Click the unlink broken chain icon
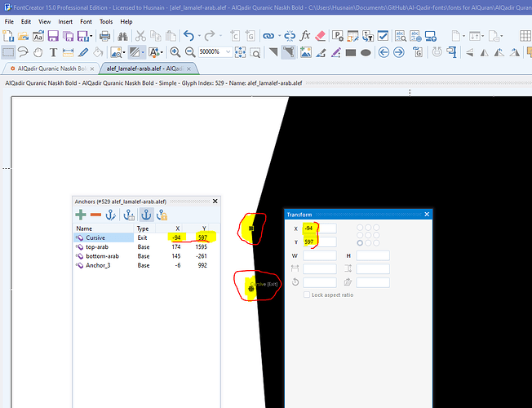The height and width of the screenshot is (408, 532). pos(290,36)
